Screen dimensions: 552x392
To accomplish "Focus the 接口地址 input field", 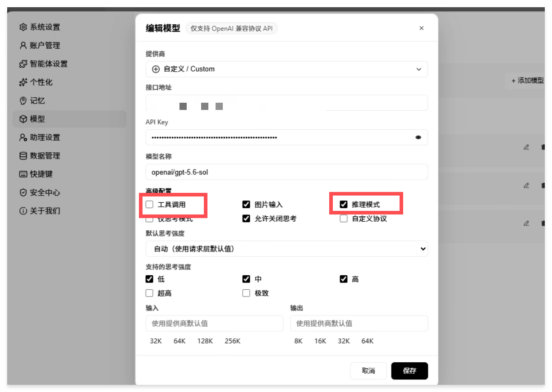I will click(287, 103).
